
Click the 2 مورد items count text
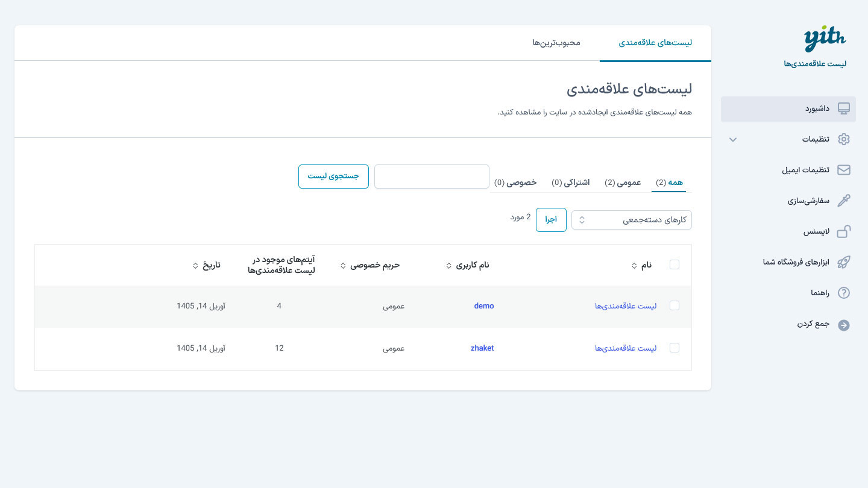tap(520, 217)
